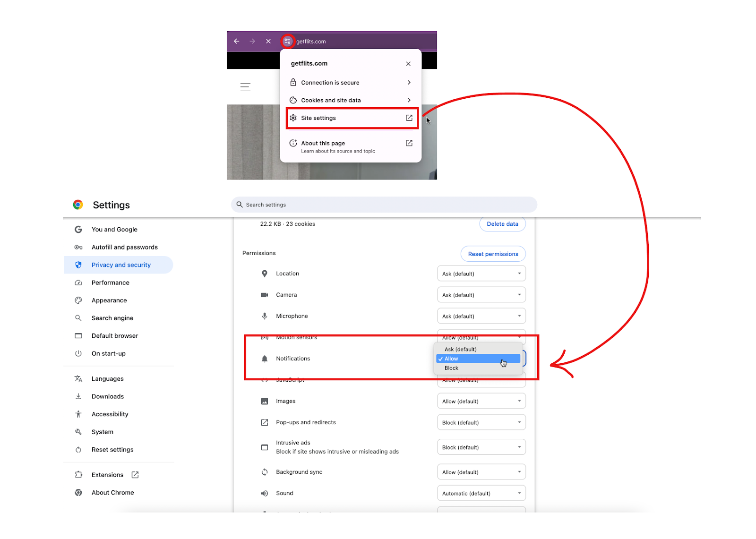Open About this page entry
The height and width of the screenshot is (539, 756).
351,146
